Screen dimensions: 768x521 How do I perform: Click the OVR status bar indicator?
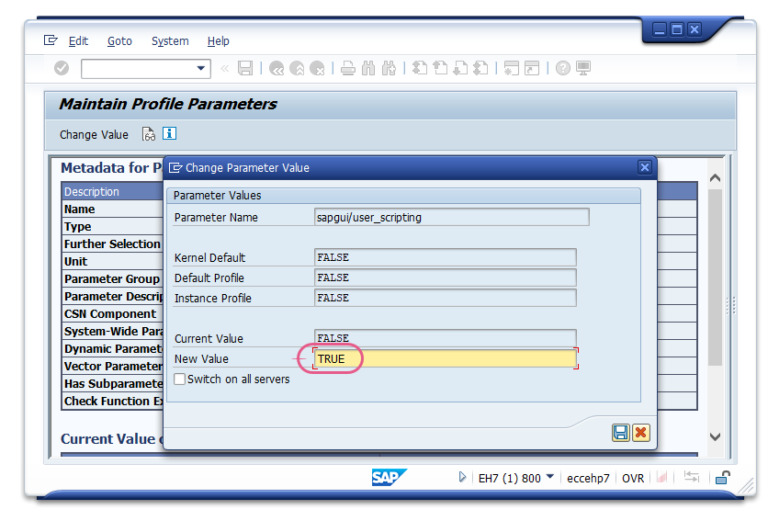click(633, 478)
